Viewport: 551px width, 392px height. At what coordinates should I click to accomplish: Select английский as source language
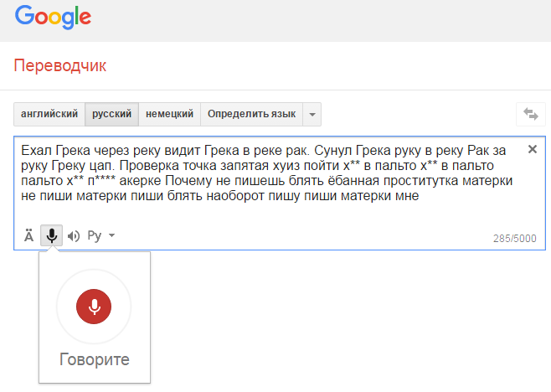[49, 114]
